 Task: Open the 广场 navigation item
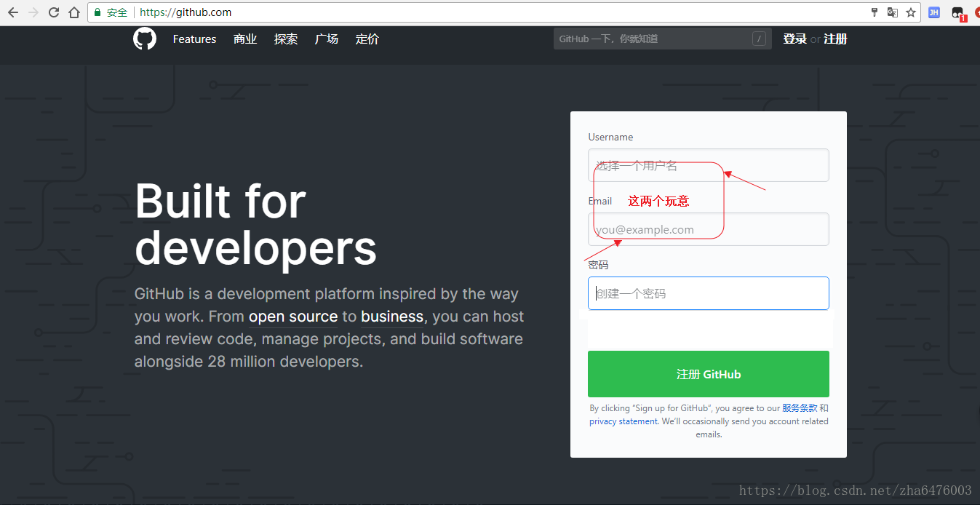pos(327,39)
